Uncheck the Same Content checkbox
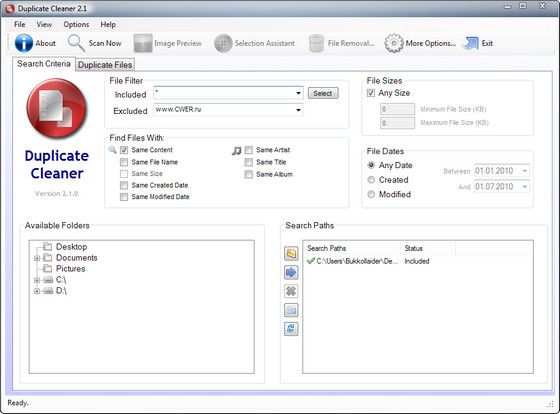Image resolution: width=560 pixels, height=414 pixels. (x=124, y=150)
